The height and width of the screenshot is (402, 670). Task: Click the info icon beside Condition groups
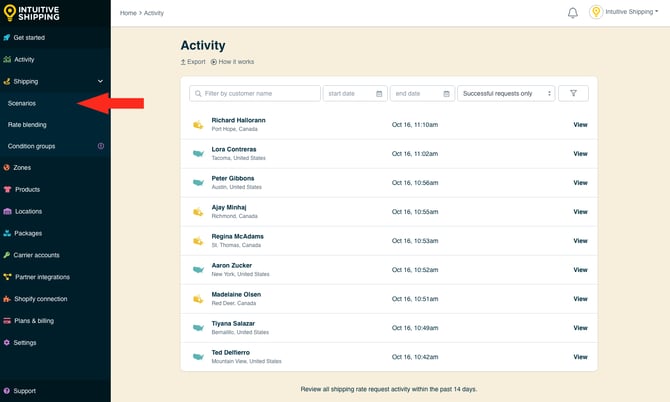click(x=100, y=146)
